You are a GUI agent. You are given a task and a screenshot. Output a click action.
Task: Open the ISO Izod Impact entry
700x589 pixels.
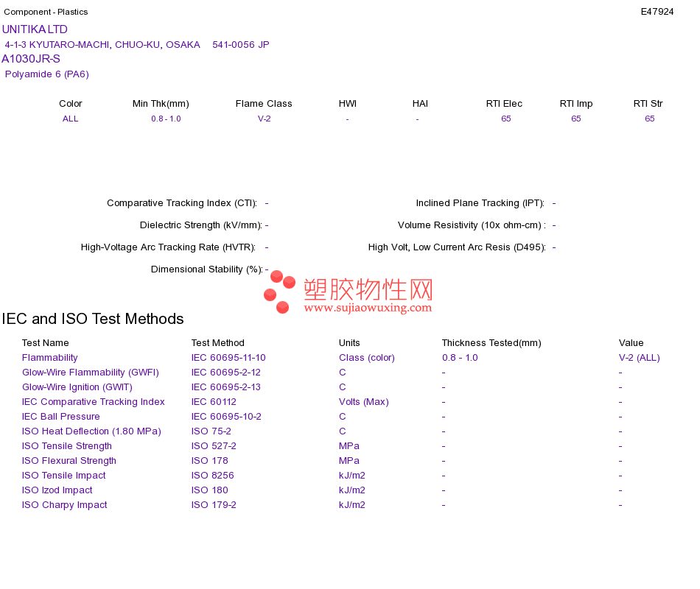[57, 490]
